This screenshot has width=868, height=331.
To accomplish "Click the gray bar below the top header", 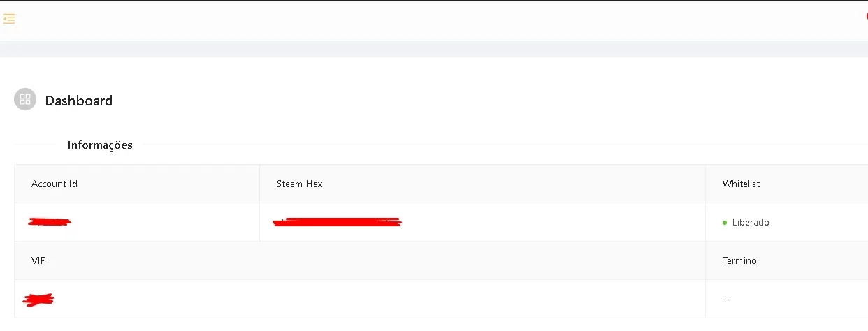I will (x=434, y=49).
